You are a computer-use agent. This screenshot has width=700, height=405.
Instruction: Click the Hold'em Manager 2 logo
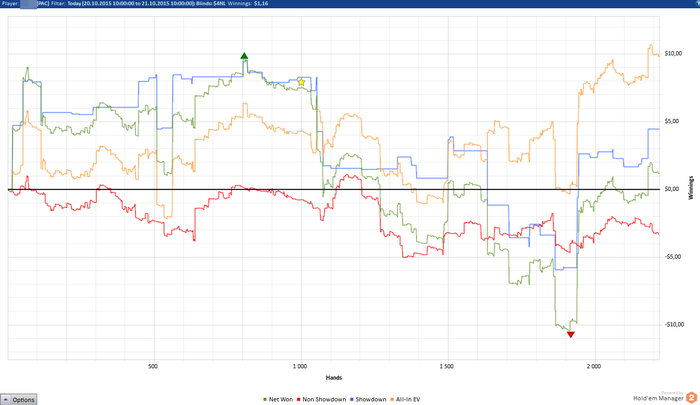pyautogui.click(x=665, y=397)
